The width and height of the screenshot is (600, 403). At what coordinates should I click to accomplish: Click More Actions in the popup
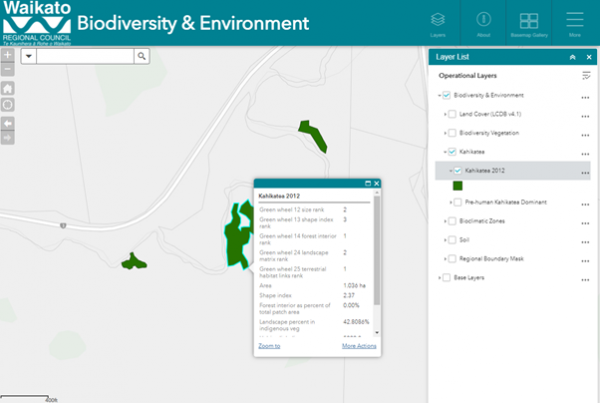[x=358, y=345]
